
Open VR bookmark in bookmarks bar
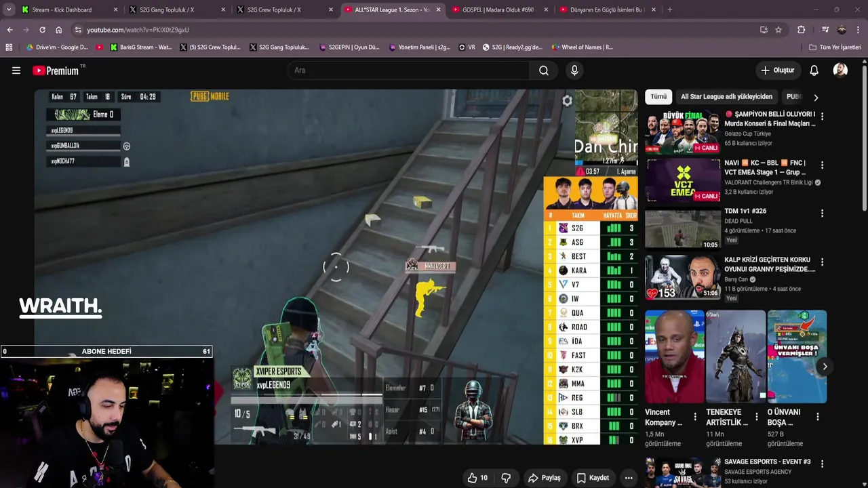pos(467,47)
